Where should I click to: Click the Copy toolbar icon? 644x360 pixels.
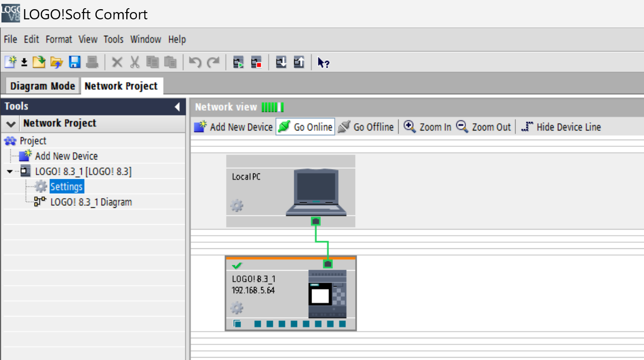point(153,62)
